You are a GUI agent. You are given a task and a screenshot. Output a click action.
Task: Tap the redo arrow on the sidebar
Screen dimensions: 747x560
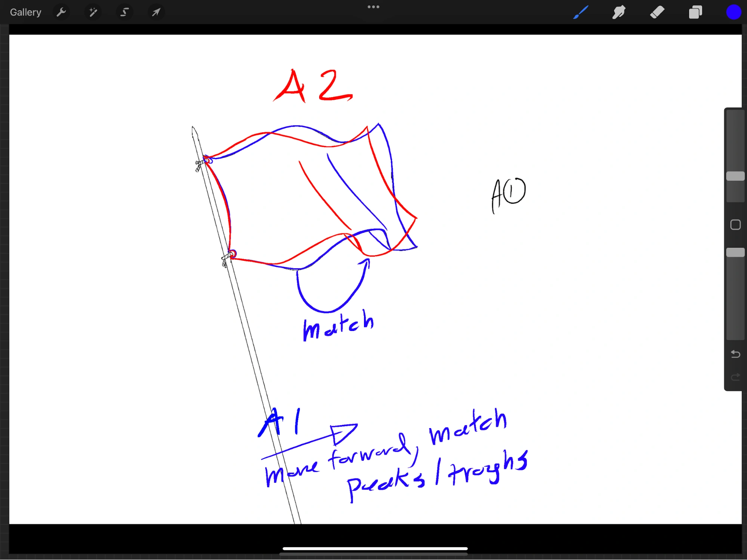[735, 377]
